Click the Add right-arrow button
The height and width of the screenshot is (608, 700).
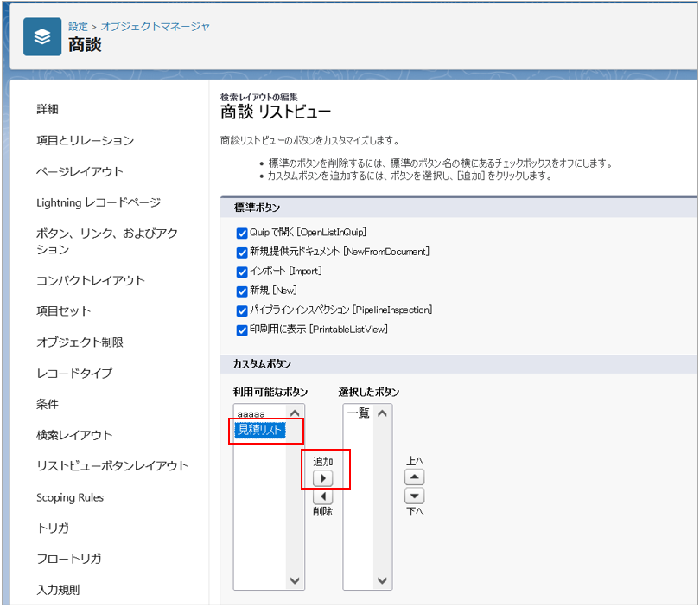pyautogui.click(x=321, y=477)
